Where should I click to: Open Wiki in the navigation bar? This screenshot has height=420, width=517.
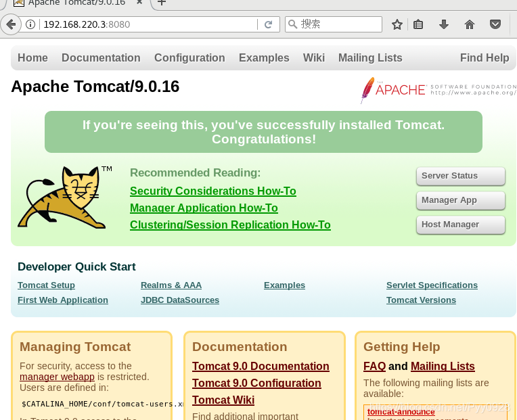(314, 57)
